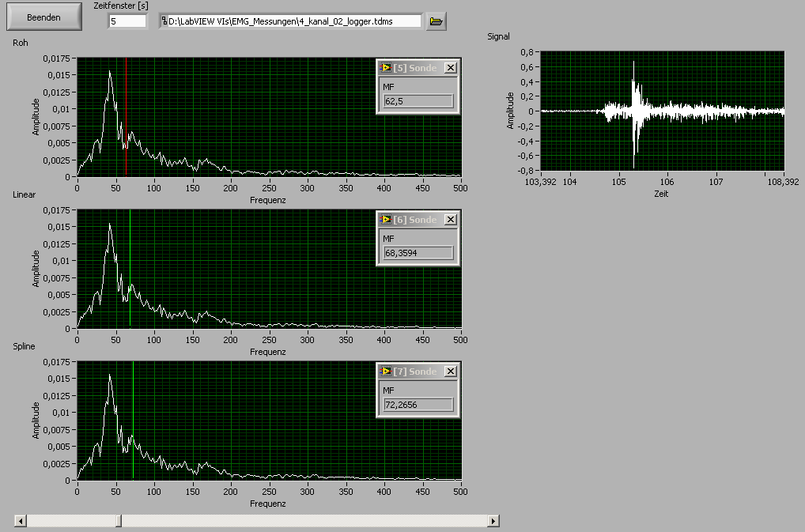Click the red median marker in Roh graph
The height and width of the screenshot is (532, 805).
pos(127,117)
